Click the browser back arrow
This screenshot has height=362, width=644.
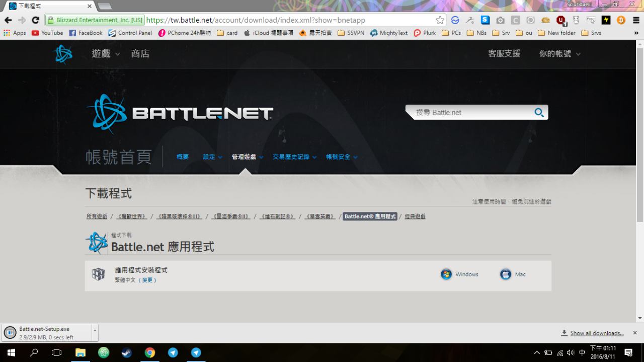(8, 20)
